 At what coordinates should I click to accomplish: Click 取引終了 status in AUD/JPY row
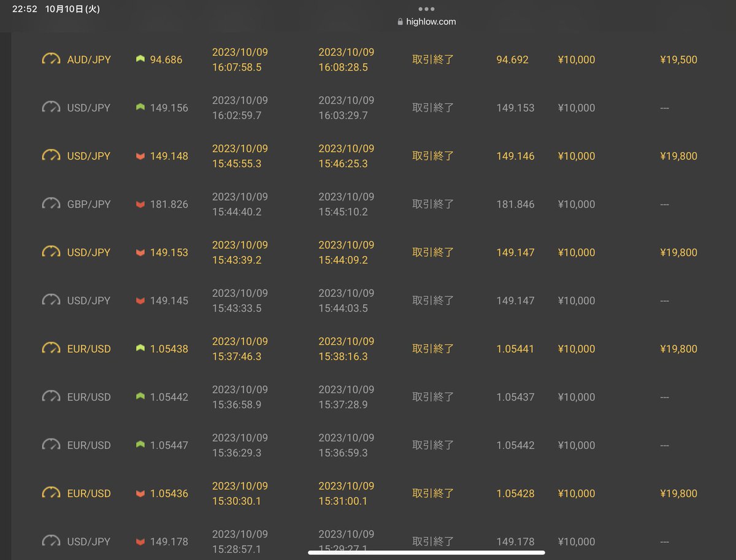[433, 59]
